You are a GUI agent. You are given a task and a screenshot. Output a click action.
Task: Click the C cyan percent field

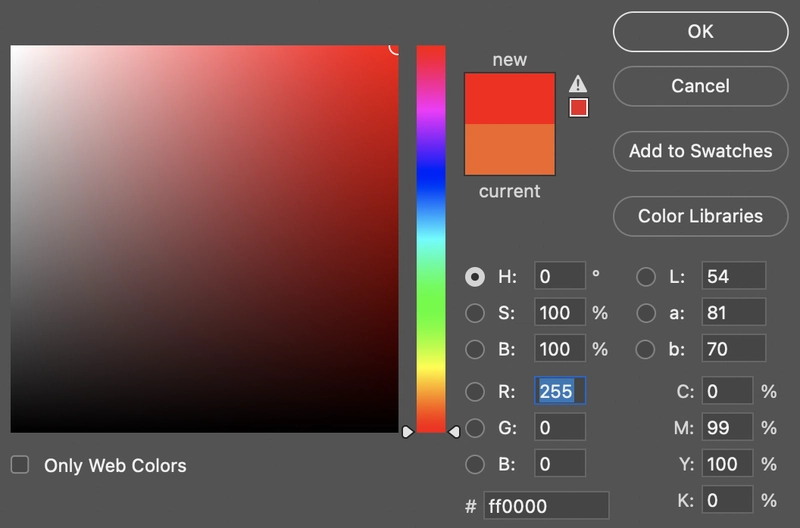point(727,391)
